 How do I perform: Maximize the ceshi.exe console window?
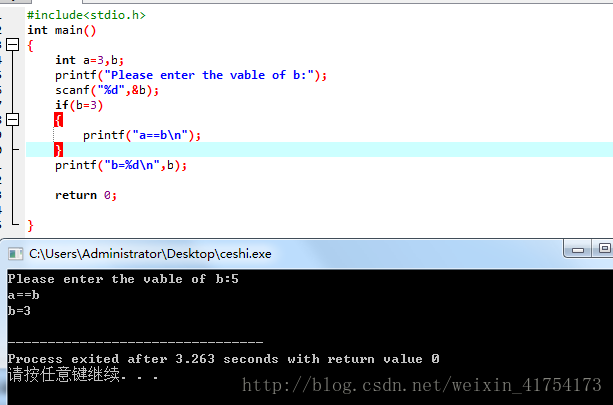pyautogui.click(x=604, y=249)
